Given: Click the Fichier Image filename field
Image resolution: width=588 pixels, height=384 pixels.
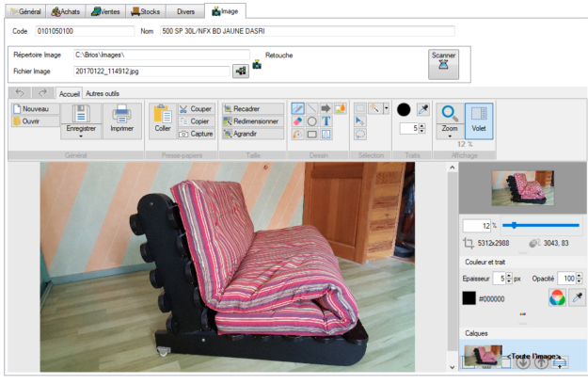Looking at the screenshot, I should [x=152, y=71].
